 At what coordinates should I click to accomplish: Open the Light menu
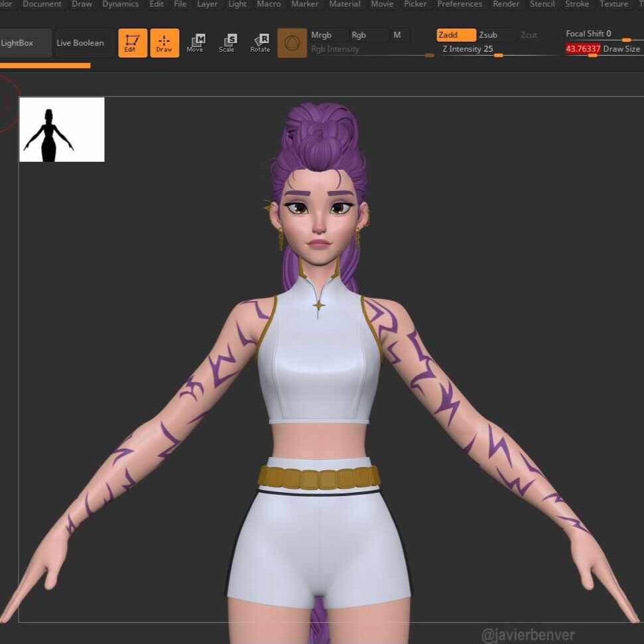(x=237, y=4)
